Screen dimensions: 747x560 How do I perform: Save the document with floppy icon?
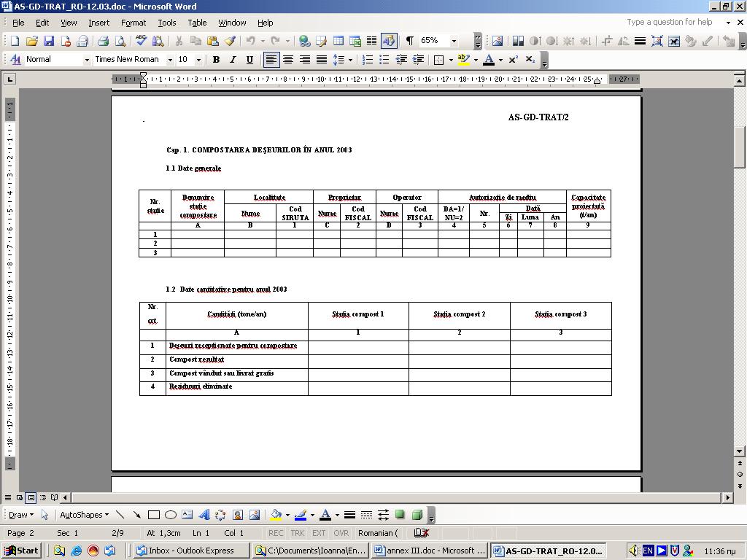click(49, 41)
